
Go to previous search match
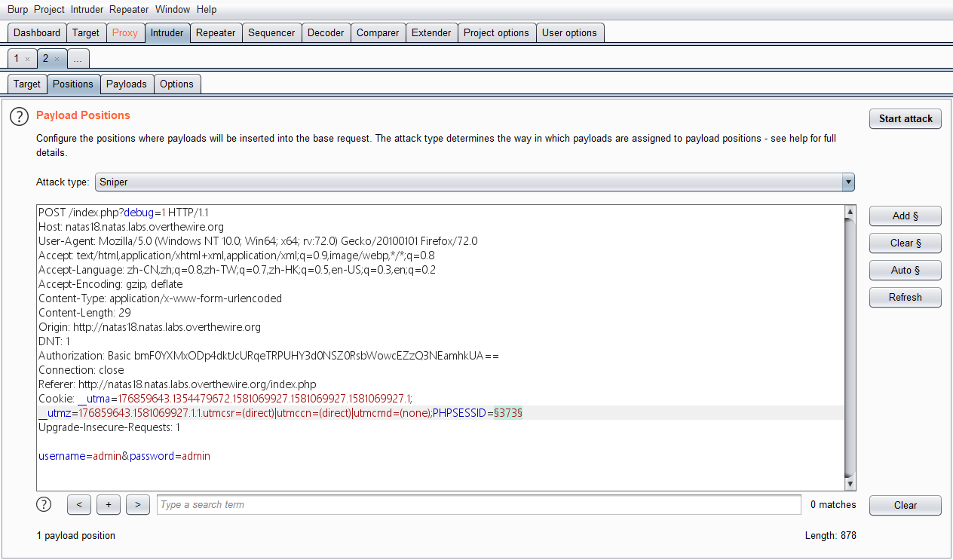point(79,505)
